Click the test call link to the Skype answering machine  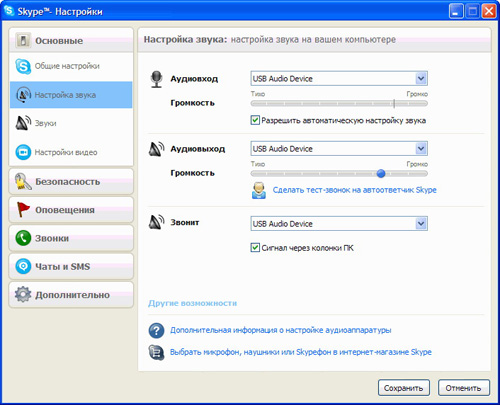pyautogui.click(x=355, y=190)
